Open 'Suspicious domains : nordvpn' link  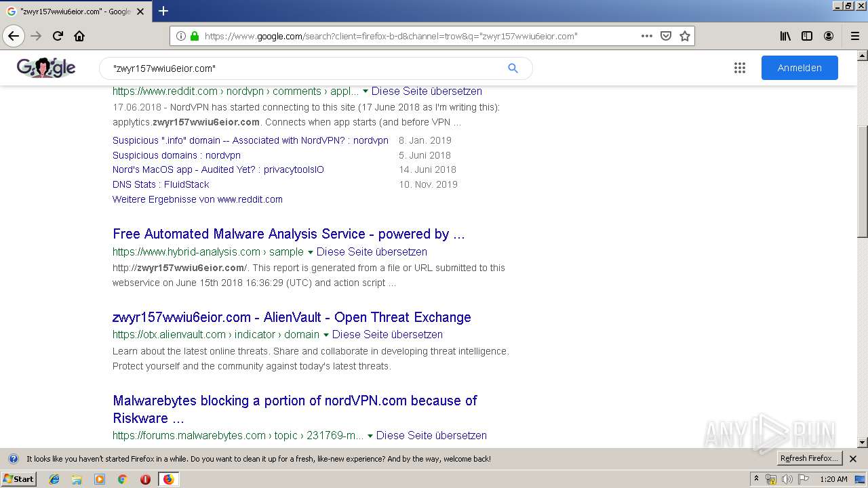(x=176, y=155)
